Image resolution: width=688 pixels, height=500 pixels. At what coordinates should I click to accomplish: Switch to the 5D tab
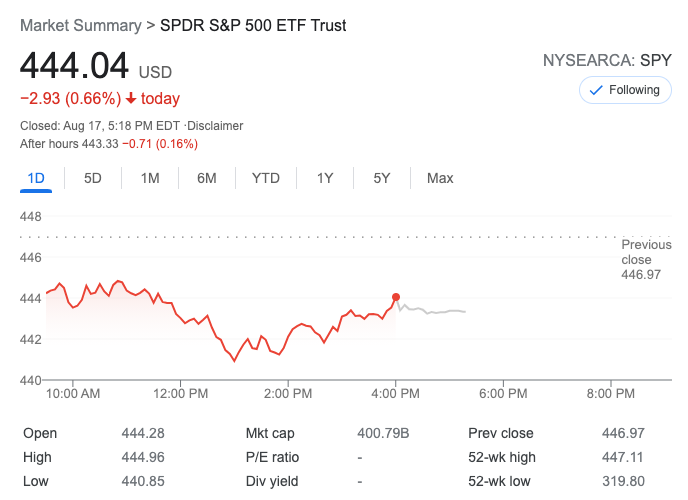(93, 178)
